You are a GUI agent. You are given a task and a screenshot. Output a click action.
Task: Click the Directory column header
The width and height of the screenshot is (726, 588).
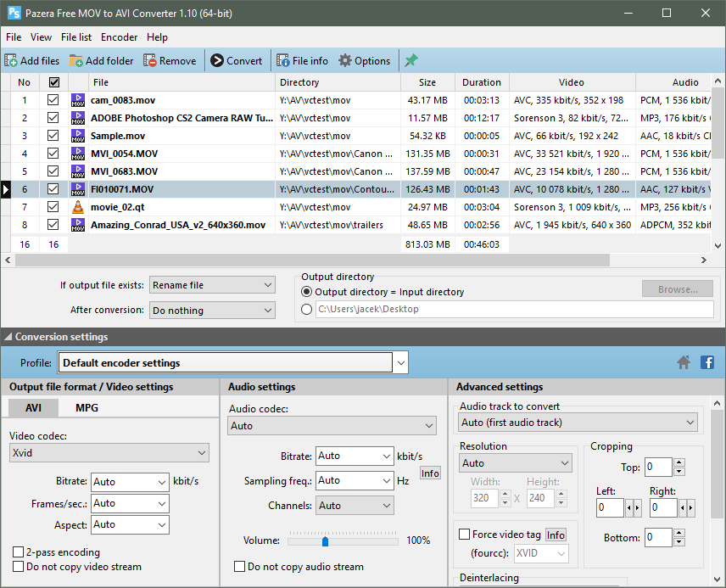click(x=338, y=82)
